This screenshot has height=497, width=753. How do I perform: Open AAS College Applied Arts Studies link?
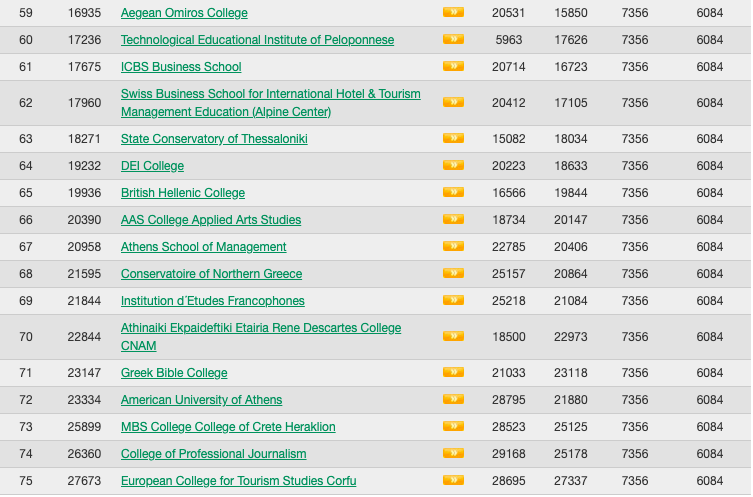click(211, 219)
